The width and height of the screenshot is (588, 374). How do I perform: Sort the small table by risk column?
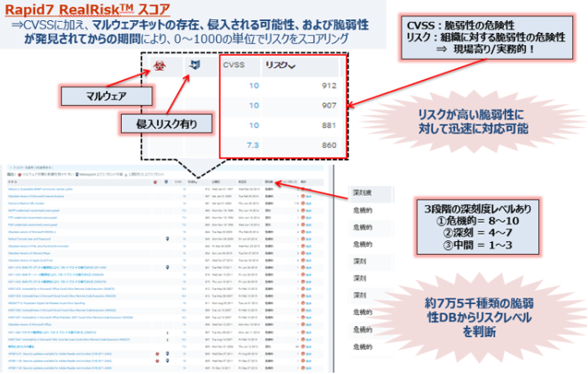[192, 182]
